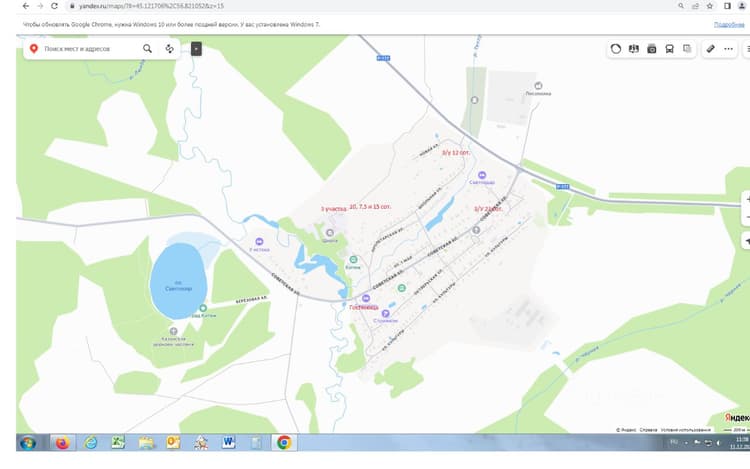Click the 'Гостиница' map marker
Screen dimensions: 750x469
pyautogui.click(x=366, y=298)
